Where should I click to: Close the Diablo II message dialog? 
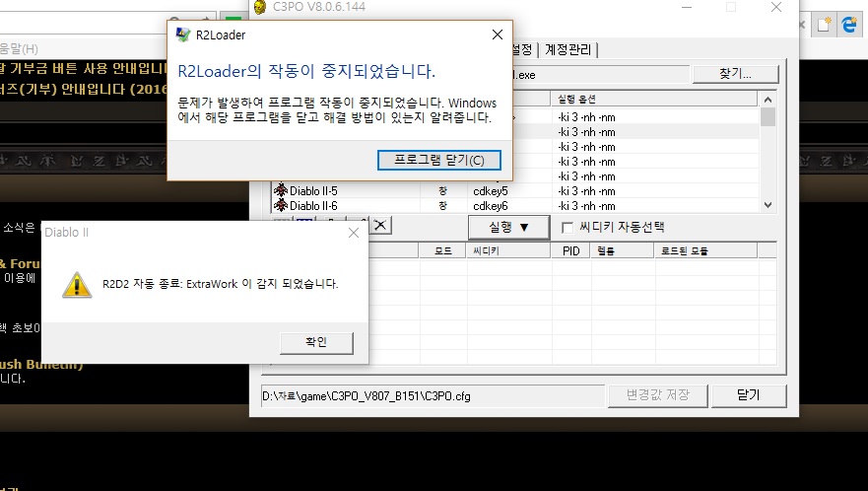(x=354, y=233)
